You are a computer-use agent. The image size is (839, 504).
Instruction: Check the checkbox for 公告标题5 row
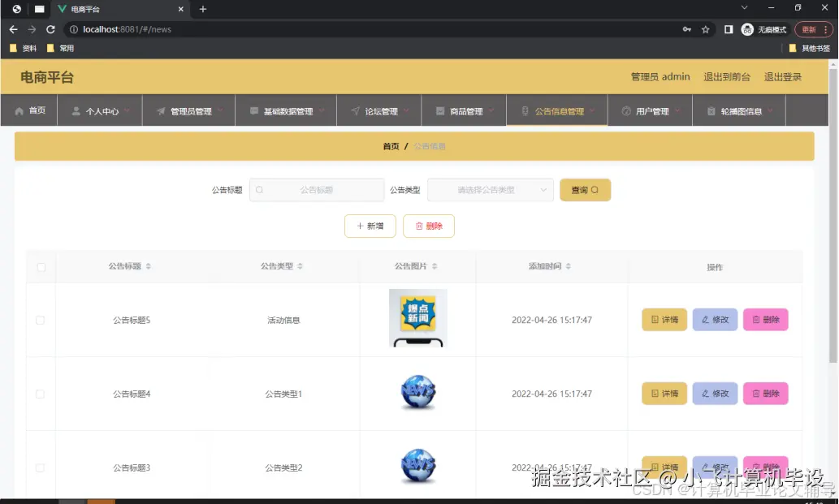click(x=39, y=319)
